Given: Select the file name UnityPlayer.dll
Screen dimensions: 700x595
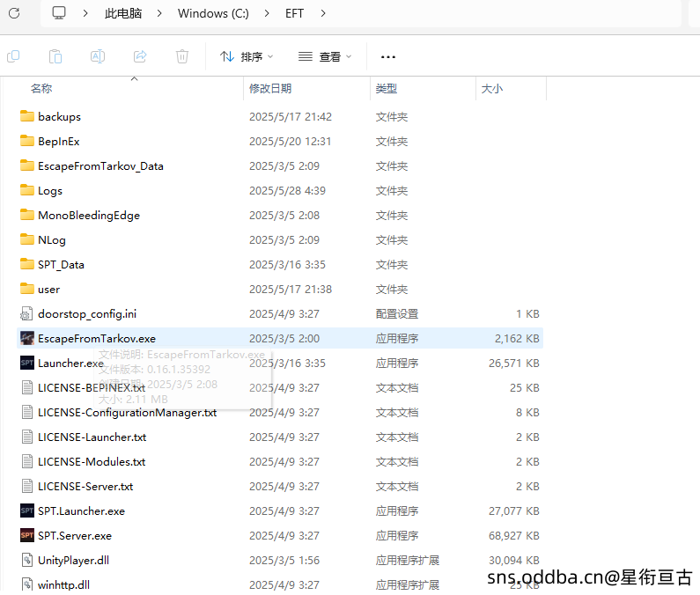Looking at the screenshot, I should coord(73,560).
